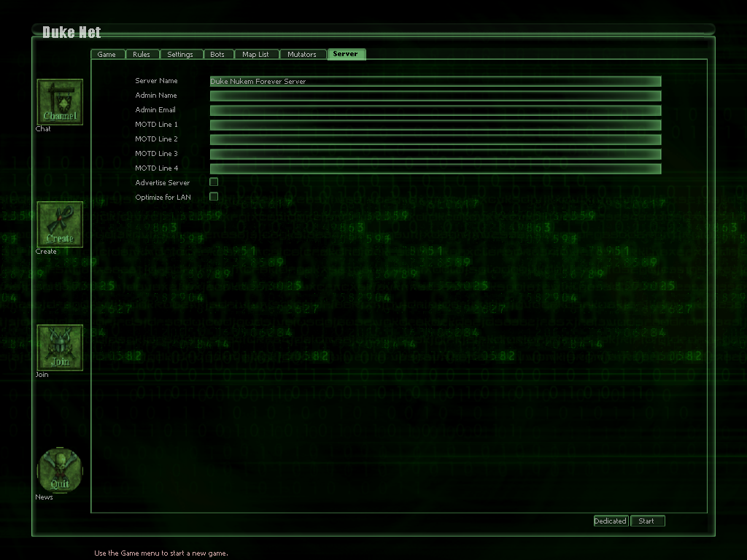Select the Bots tab
This screenshot has height=560, width=747.
tap(219, 54)
